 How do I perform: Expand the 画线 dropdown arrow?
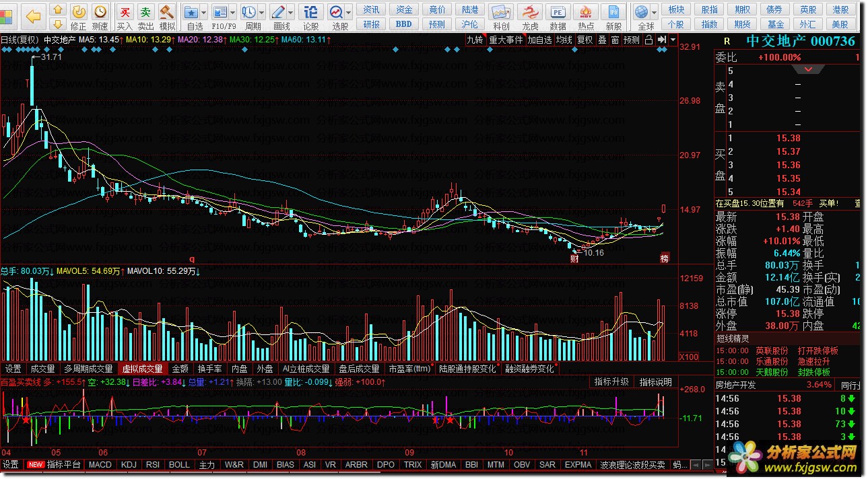[x=291, y=13]
